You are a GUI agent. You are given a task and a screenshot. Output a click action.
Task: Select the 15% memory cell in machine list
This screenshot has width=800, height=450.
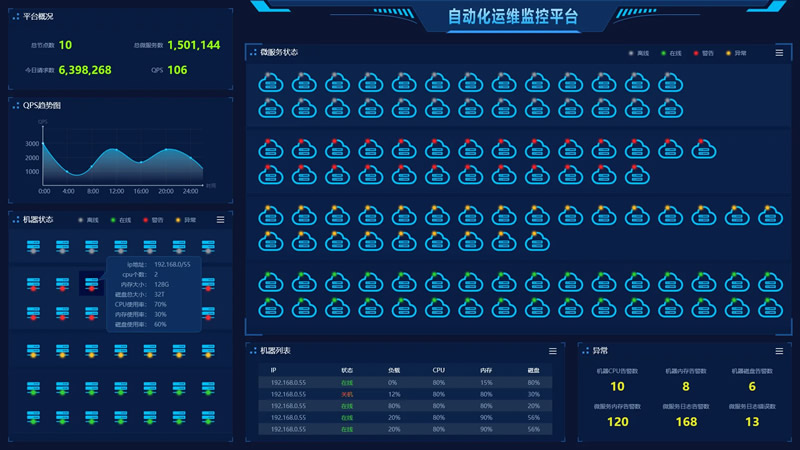click(x=486, y=383)
